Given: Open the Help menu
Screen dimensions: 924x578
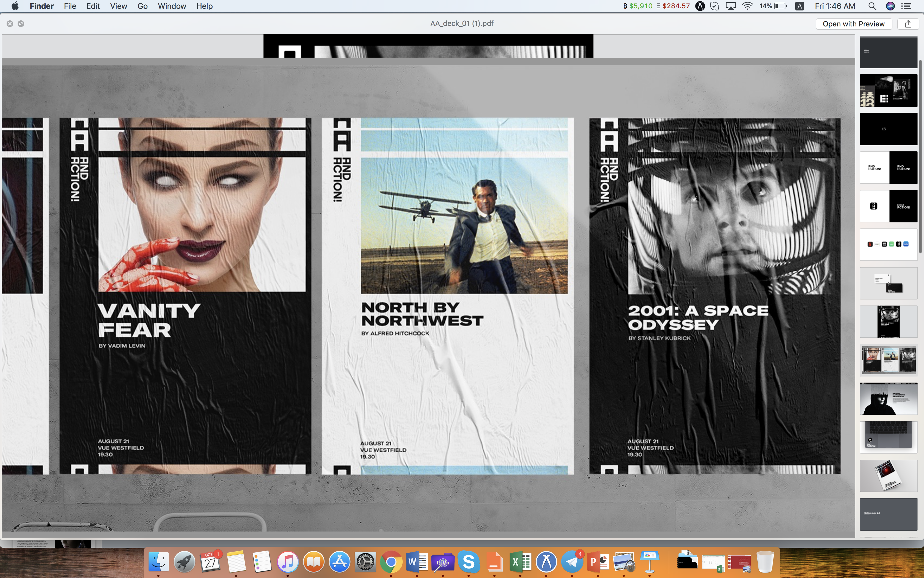Looking at the screenshot, I should coord(204,6).
